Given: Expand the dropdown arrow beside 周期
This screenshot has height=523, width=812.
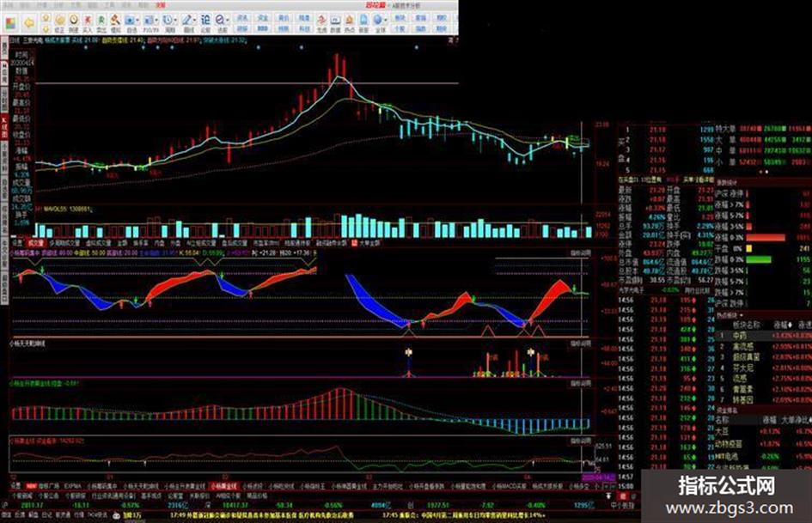Looking at the screenshot, I should (175, 21).
